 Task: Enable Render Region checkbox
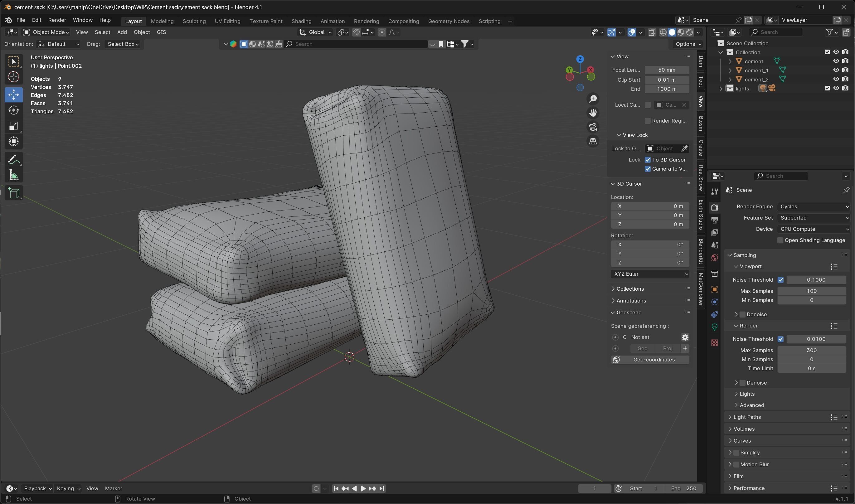point(648,121)
